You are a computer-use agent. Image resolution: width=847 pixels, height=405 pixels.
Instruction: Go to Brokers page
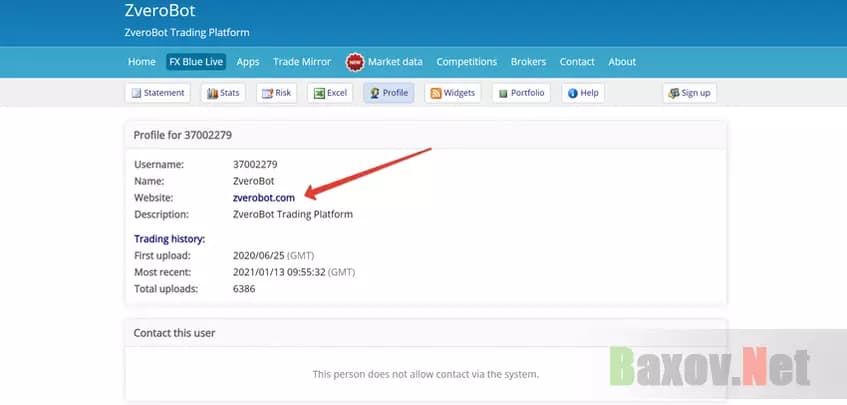(x=528, y=62)
